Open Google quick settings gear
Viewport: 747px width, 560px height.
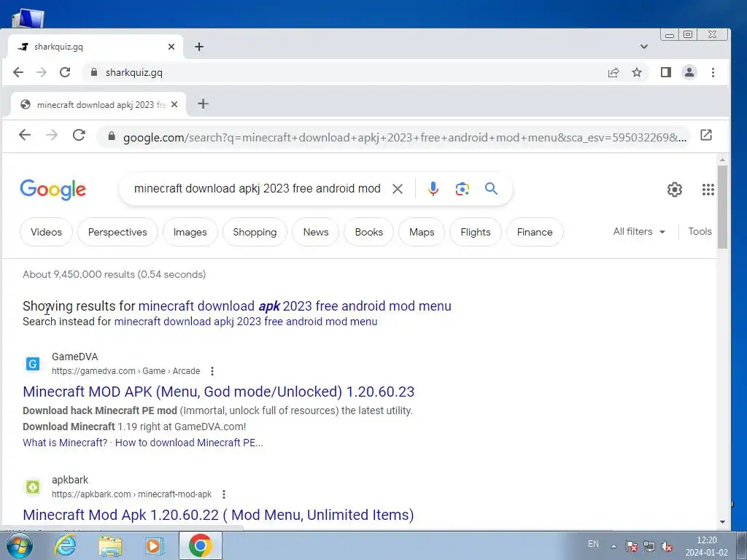pyautogui.click(x=674, y=190)
